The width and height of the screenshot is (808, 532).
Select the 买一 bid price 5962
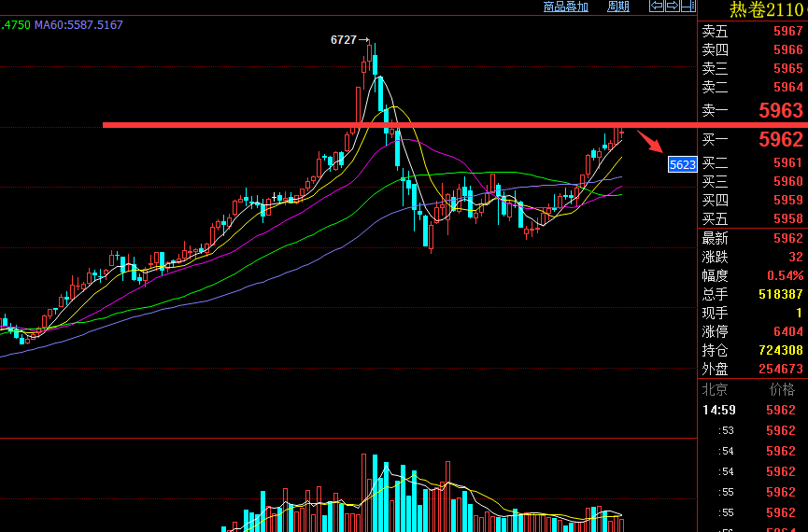tap(780, 140)
